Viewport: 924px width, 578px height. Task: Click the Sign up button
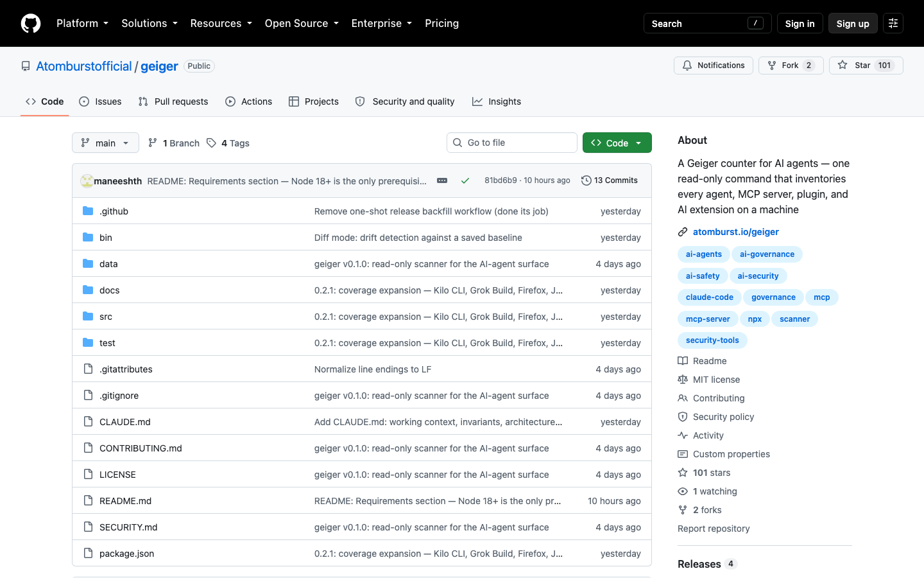853,23
